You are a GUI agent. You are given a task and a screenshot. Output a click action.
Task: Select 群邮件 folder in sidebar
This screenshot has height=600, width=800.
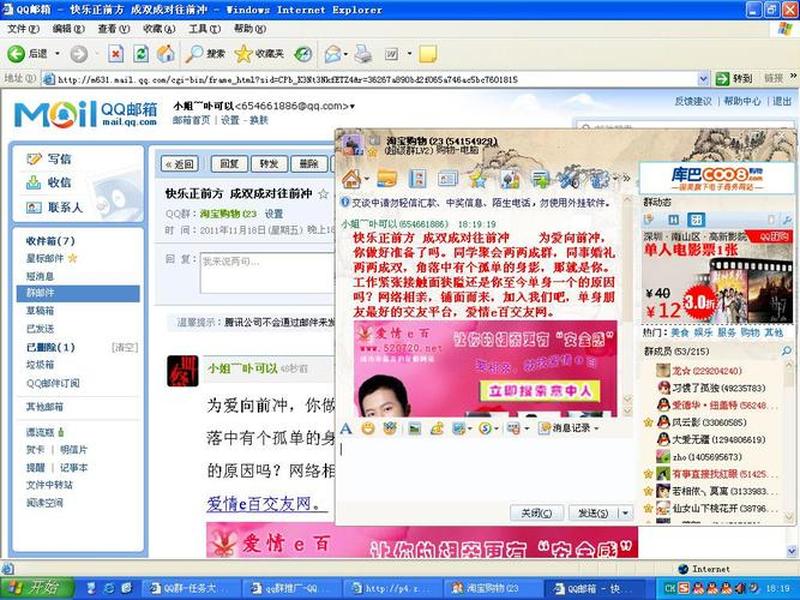[x=78, y=293]
